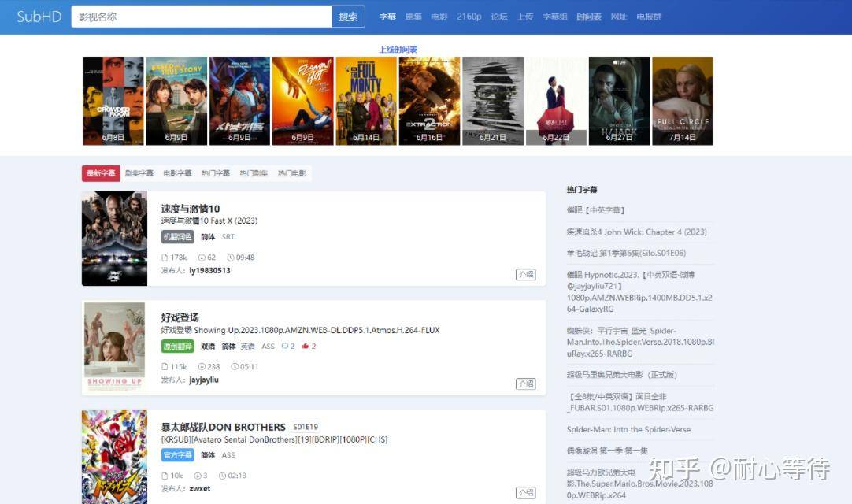Viewport: 852px width, 504px height.
Task: Open the Full Circle poster dated 7月14日
Action: [683, 101]
